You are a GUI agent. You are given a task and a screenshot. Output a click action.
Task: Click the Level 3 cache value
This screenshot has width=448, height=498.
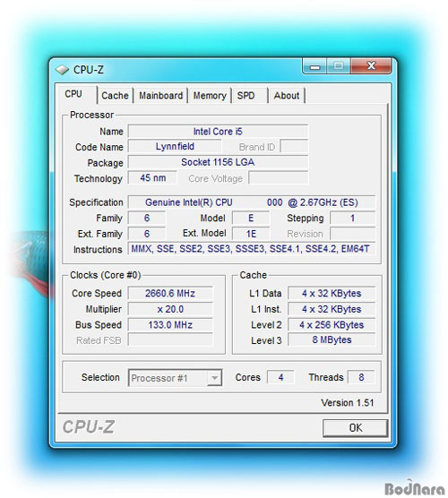click(332, 339)
